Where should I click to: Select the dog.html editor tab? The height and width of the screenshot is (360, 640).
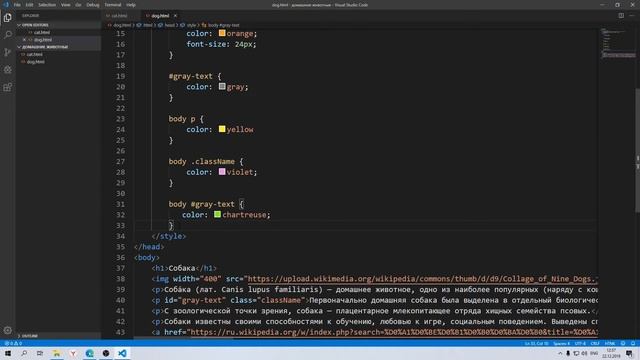coord(160,16)
